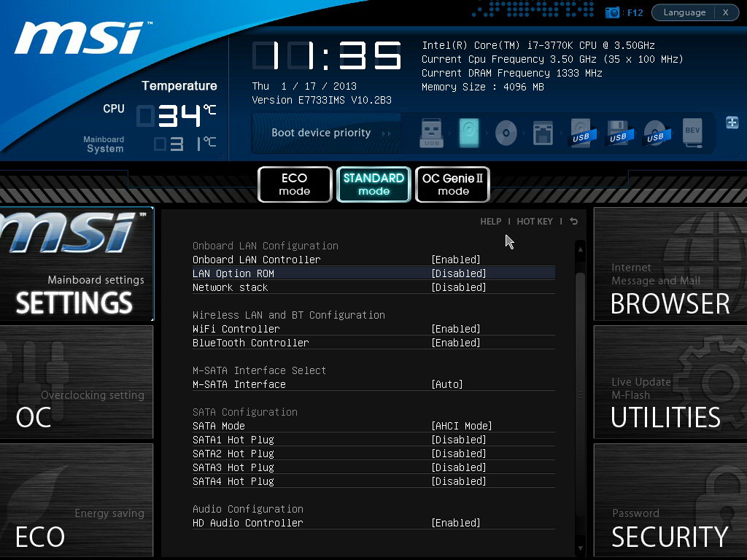This screenshot has width=747, height=560.
Task: Toggle WiFi Controller Enabled value
Action: pyautogui.click(x=456, y=329)
